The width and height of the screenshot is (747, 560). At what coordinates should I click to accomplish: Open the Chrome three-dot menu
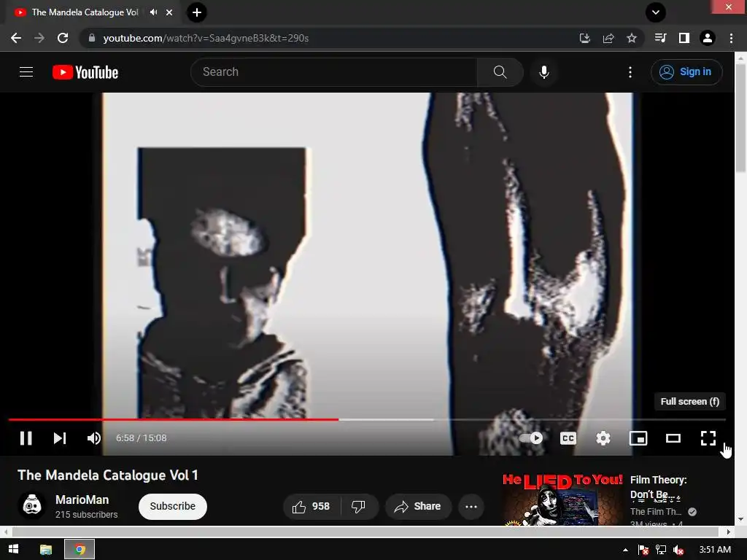tap(731, 38)
